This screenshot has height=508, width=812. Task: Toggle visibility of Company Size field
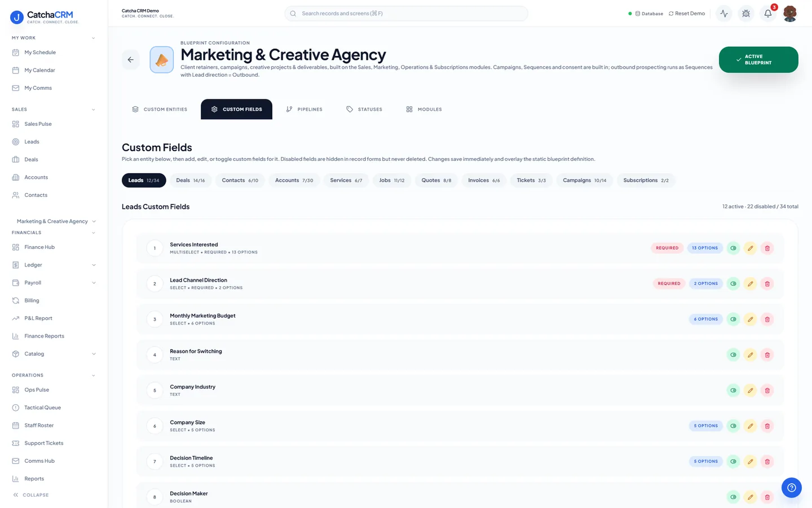click(x=733, y=426)
